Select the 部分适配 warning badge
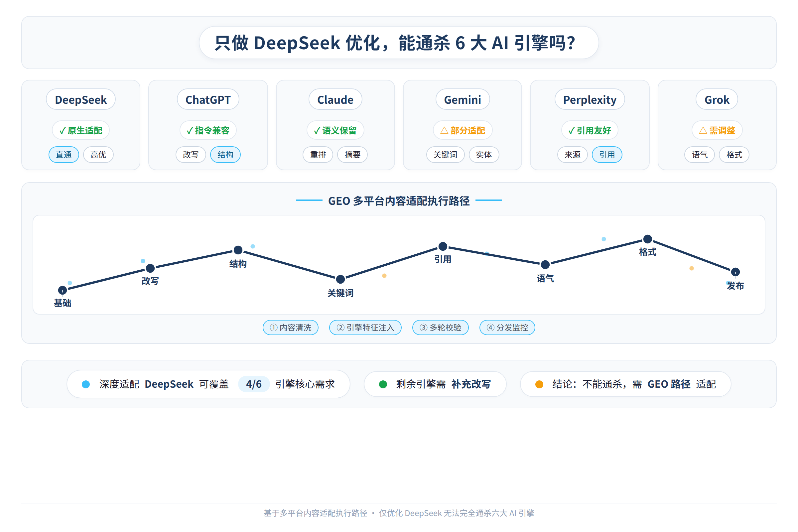 [463, 130]
